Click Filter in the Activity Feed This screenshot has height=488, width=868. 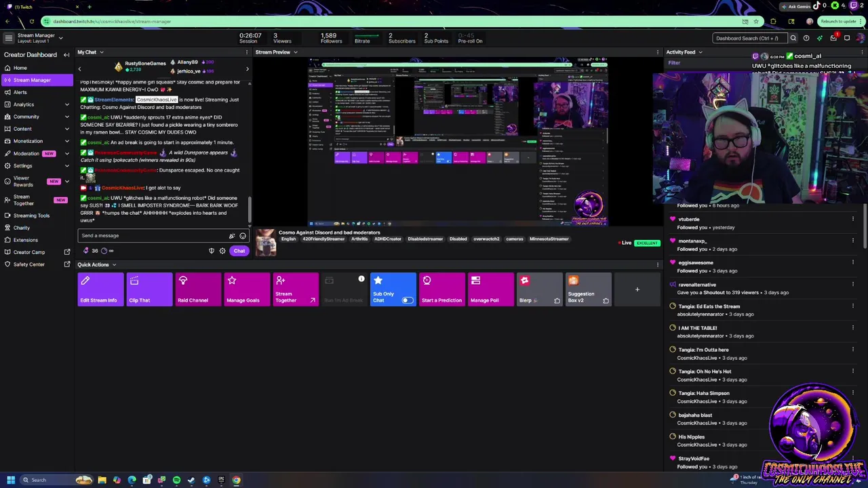point(674,63)
